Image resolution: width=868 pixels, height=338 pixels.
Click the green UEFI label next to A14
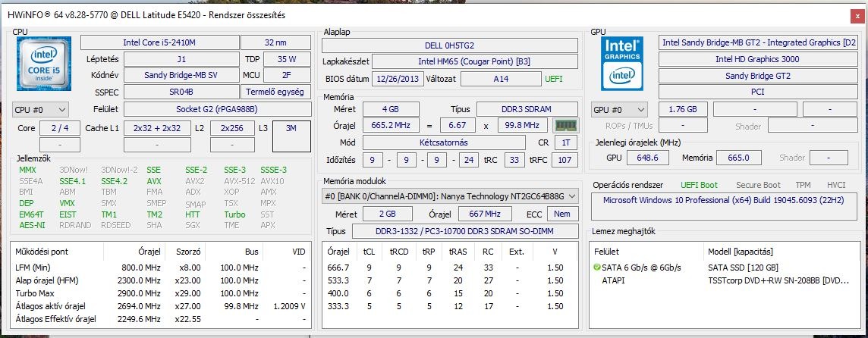point(554,79)
